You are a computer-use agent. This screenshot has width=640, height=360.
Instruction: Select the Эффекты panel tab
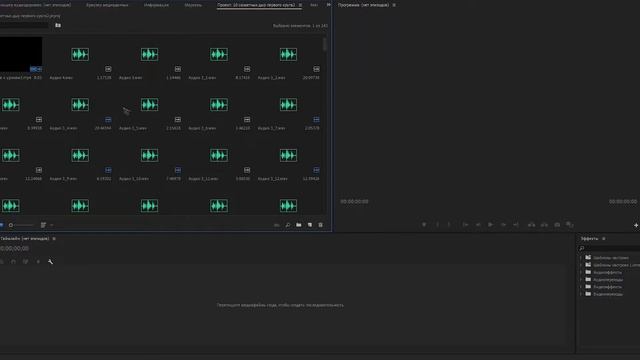[589, 239]
